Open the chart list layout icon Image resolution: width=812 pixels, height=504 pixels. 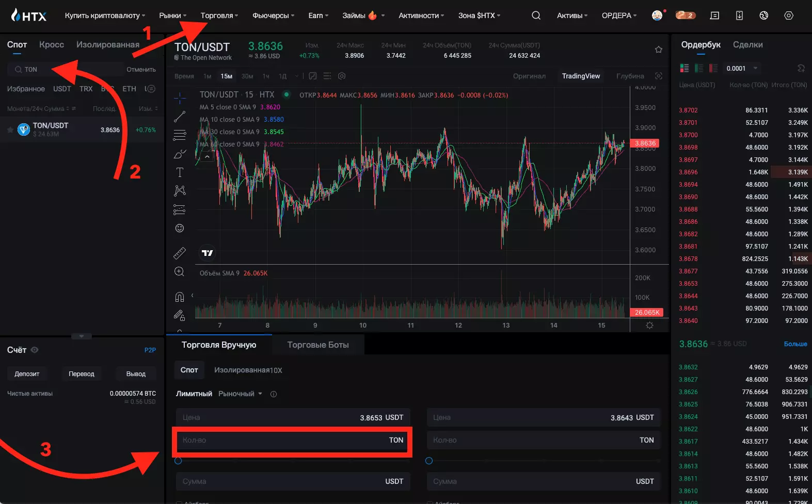327,76
